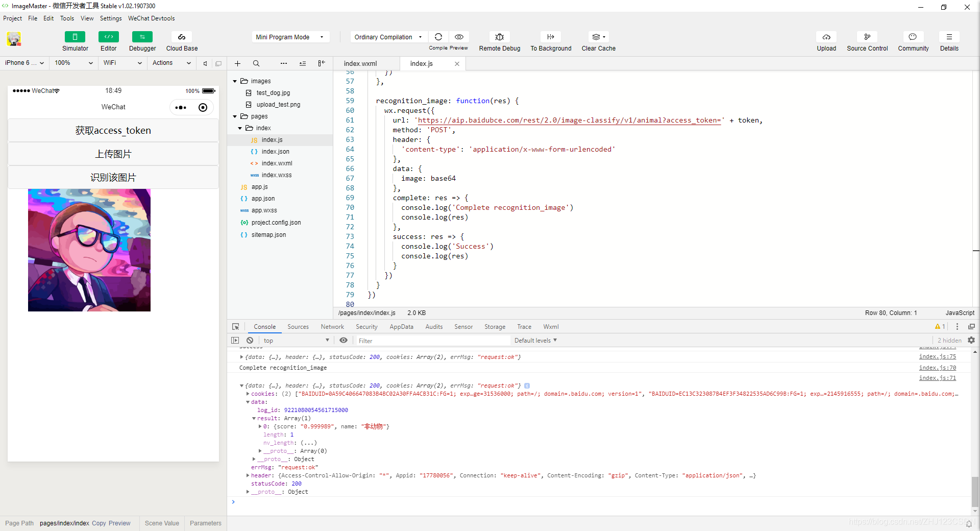Switch to the Network devtools tab
This screenshot has width=980, height=531.
coord(332,327)
